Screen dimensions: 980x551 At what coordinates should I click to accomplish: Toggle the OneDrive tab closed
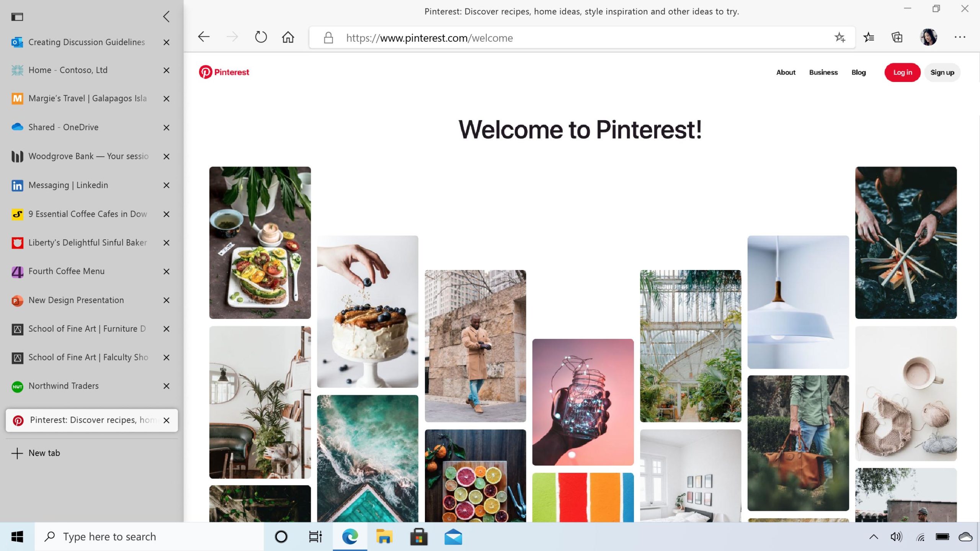(166, 127)
